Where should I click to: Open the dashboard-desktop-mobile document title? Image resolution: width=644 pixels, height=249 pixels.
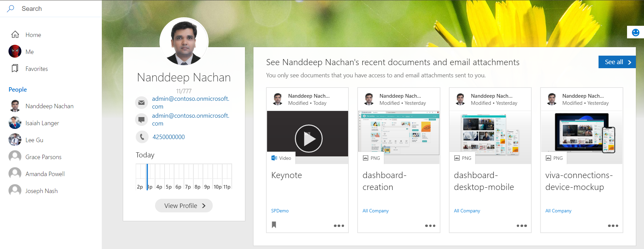point(484,181)
